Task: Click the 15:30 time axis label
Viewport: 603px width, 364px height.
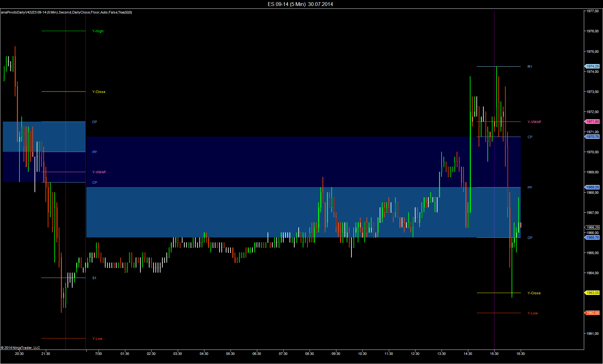Action: point(494,354)
